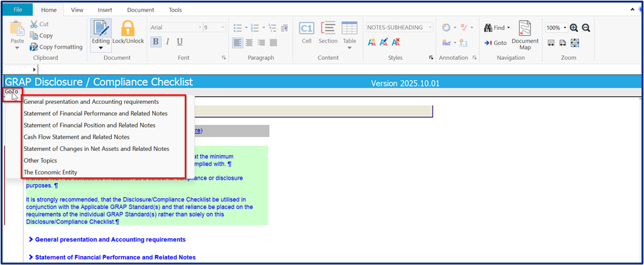Toggle underline formatting

[x=180, y=41]
